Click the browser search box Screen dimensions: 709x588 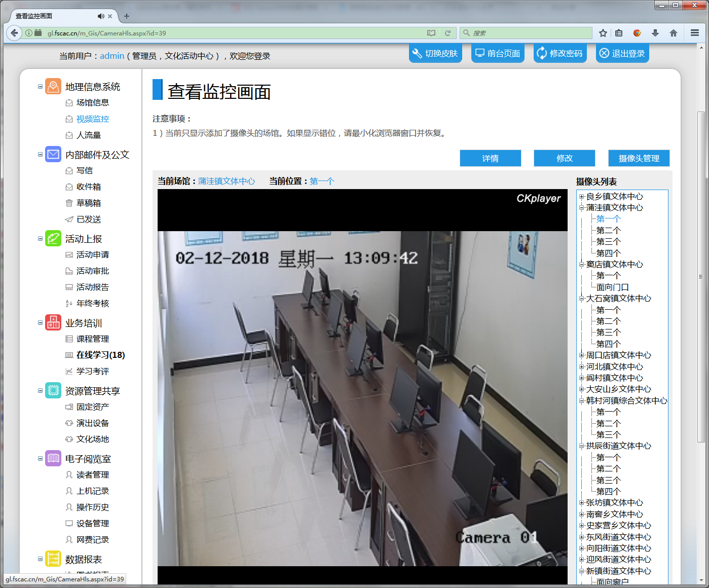(526, 33)
